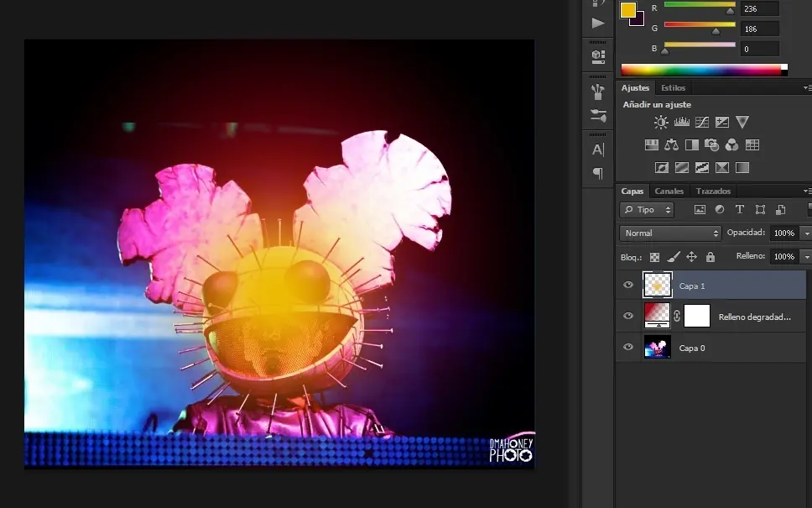This screenshot has width=812, height=508.
Task: Add an Exposure adjustment
Action: [722, 123]
